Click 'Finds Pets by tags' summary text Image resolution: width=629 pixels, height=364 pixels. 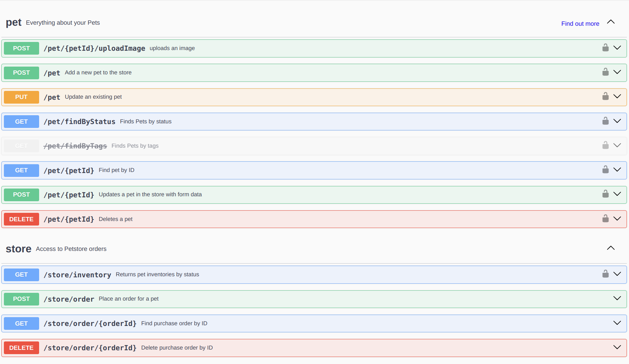tap(135, 146)
